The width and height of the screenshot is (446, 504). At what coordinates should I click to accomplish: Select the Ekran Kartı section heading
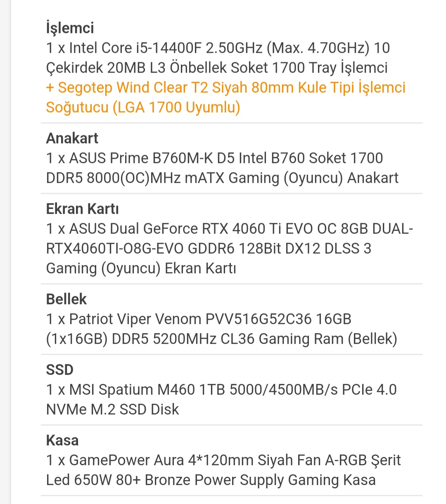(82, 208)
